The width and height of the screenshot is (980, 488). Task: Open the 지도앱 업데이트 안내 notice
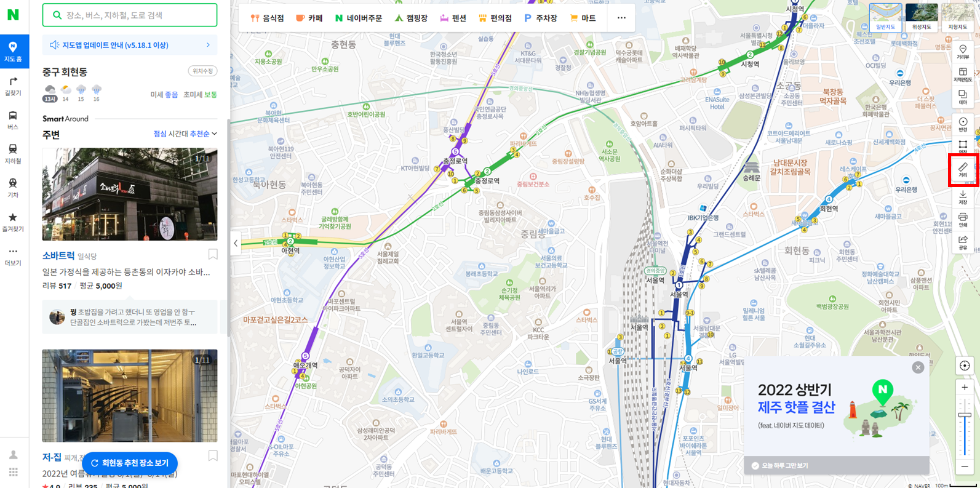tap(130, 45)
